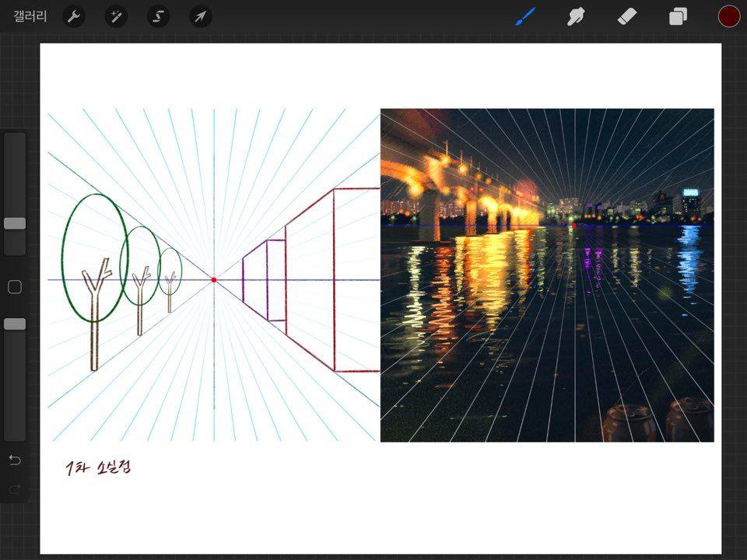Select the Smudge finger tool
747x560 pixels.
[x=576, y=16]
